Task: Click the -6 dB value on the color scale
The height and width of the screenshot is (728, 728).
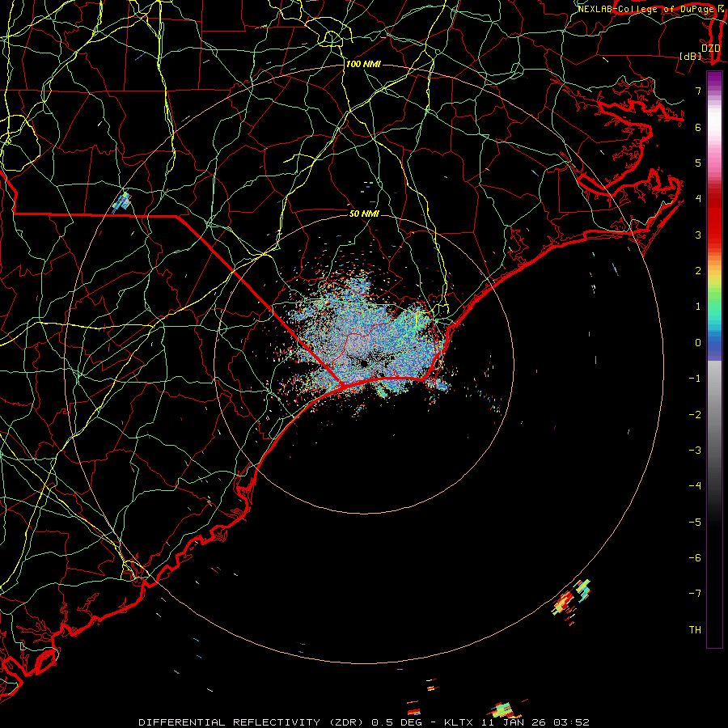Action: pyautogui.click(x=695, y=557)
